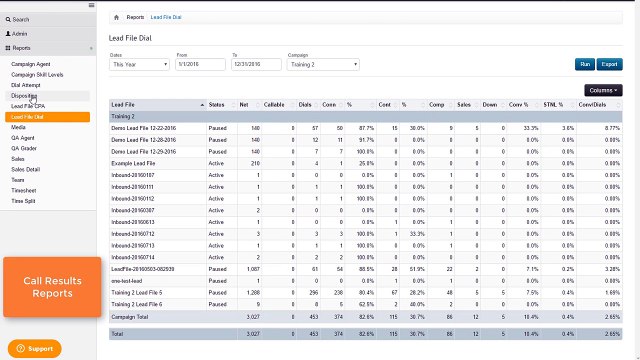
Task: Open the Campaign dropdown showing Training 2
Action: click(x=323, y=64)
